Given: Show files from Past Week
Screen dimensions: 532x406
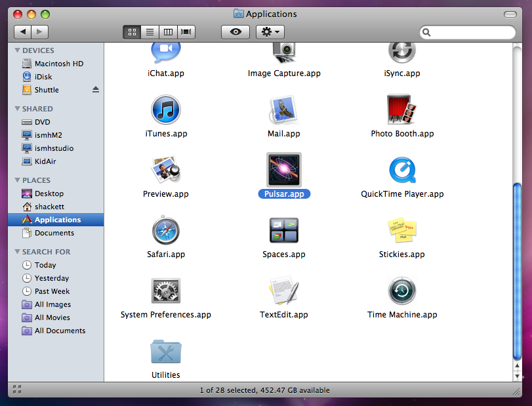Looking at the screenshot, I should click(56, 291).
